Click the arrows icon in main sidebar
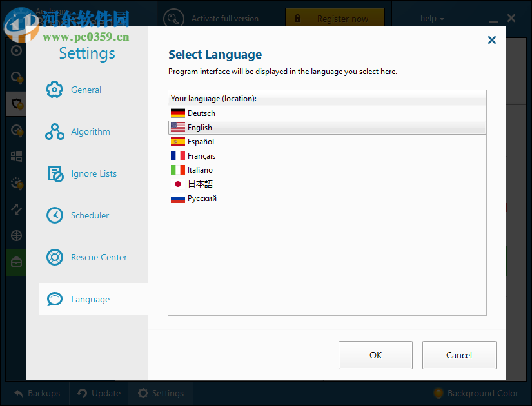Image resolution: width=532 pixels, height=406 pixels. (x=16, y=209)
